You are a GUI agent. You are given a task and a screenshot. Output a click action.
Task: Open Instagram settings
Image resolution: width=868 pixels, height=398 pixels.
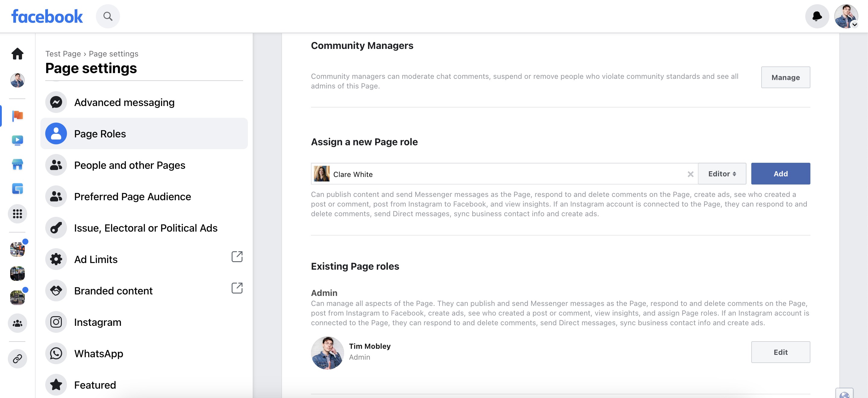click(144, 322)
